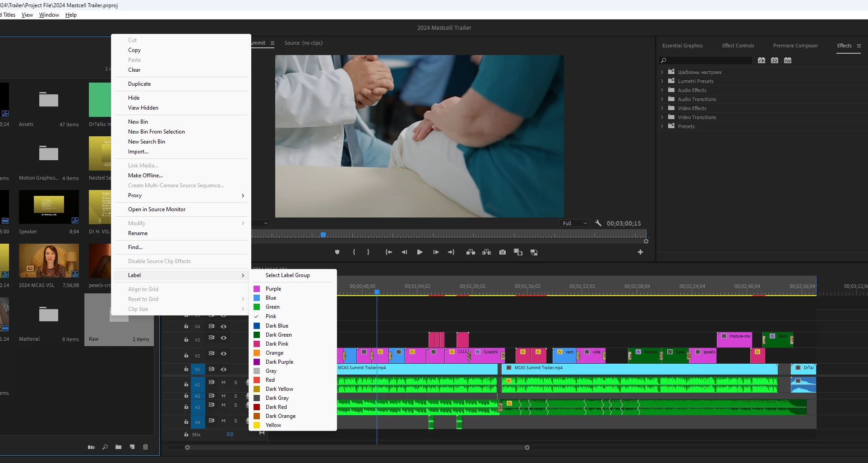
Task: Step back one frame
Action: click(x=404, y=252)
